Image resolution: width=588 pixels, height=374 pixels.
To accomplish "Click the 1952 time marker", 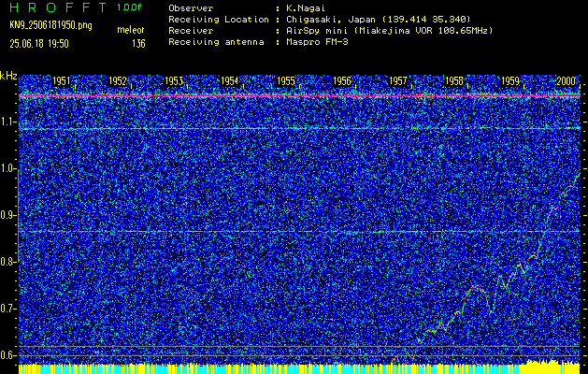I will pyautogui.click(x=117, y=81).
